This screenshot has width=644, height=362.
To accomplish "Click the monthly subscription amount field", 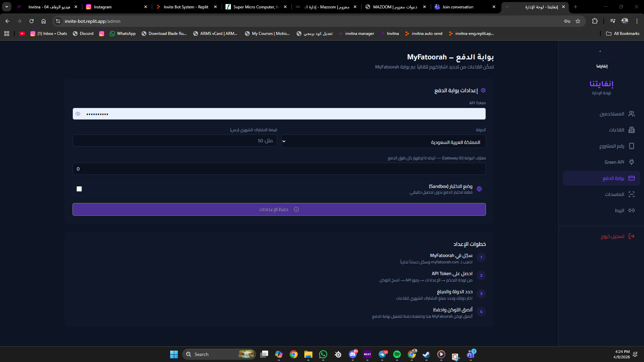I will pos(175,141).
